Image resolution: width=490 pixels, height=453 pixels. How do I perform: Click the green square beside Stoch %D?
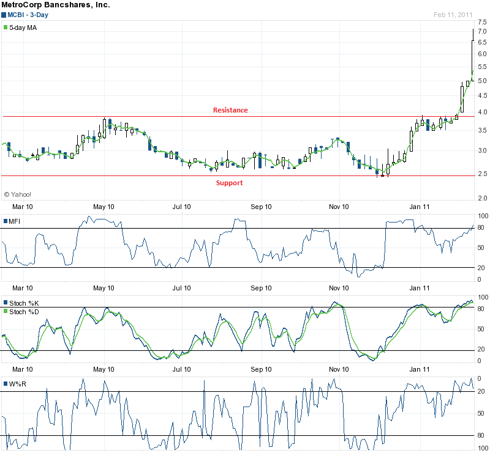[x=5, y=311]
